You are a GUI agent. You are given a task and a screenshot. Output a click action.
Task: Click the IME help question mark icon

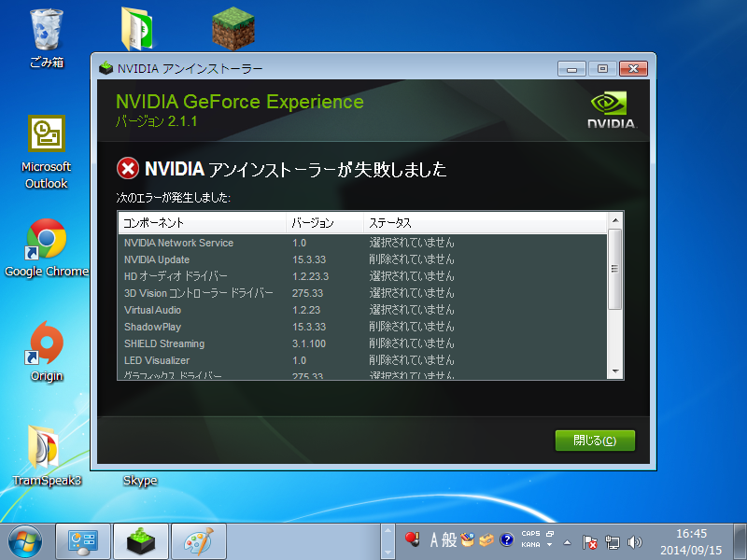point(506,539)
